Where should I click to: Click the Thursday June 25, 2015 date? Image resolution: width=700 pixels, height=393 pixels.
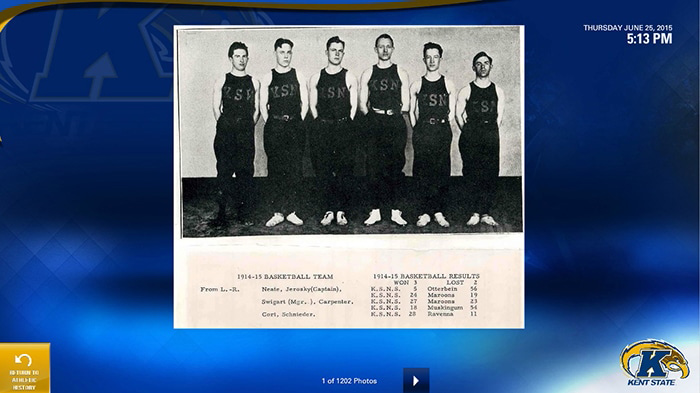(628, 28)
